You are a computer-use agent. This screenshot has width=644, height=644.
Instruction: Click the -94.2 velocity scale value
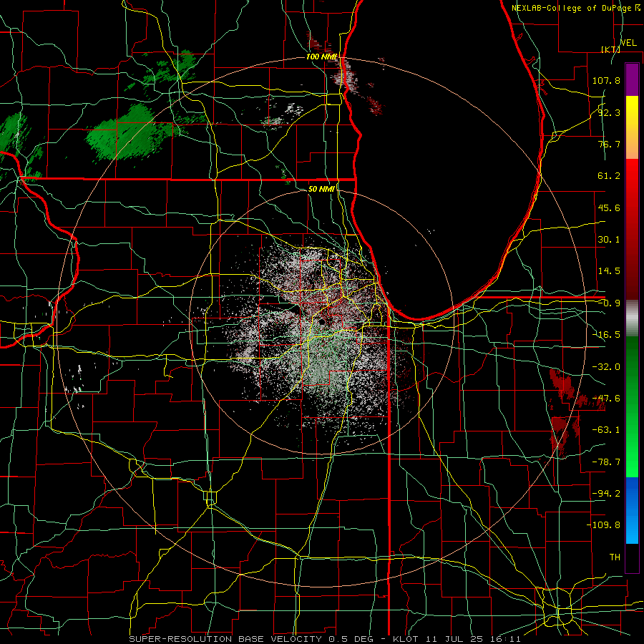pos(606,494)
